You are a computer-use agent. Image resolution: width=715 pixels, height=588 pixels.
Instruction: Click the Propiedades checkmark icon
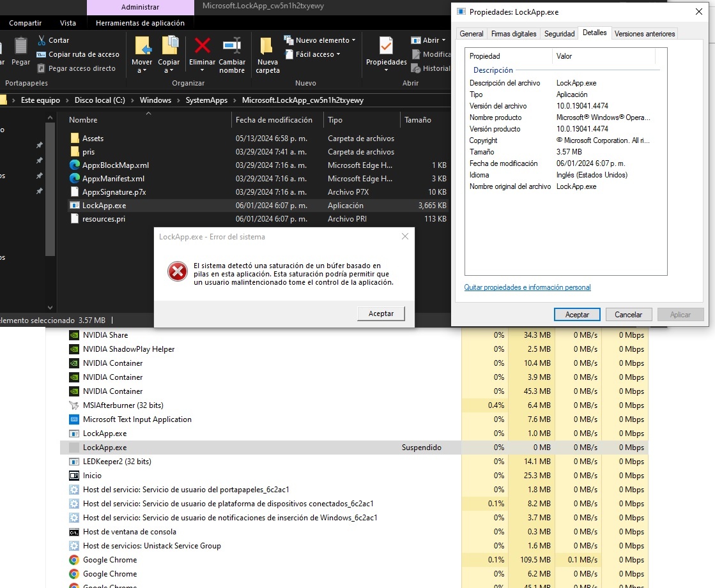[x=386, y=45]
